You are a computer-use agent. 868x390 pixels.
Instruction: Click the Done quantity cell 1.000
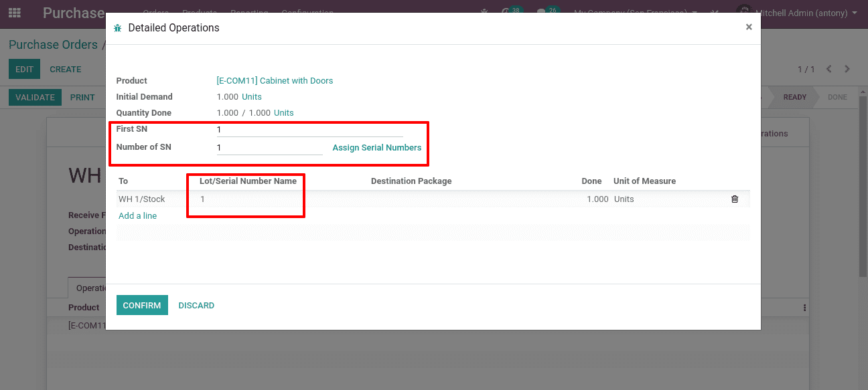click(x=597, y=199)
